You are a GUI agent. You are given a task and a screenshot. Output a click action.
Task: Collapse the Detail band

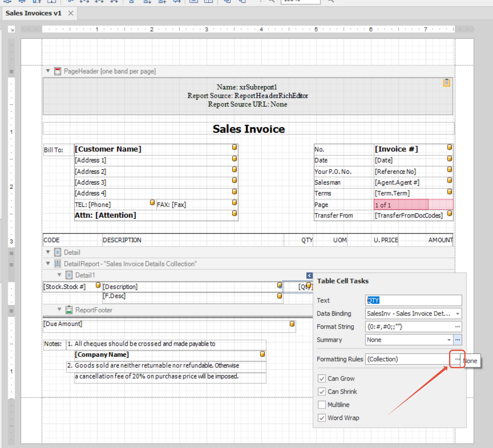[48, 252]
